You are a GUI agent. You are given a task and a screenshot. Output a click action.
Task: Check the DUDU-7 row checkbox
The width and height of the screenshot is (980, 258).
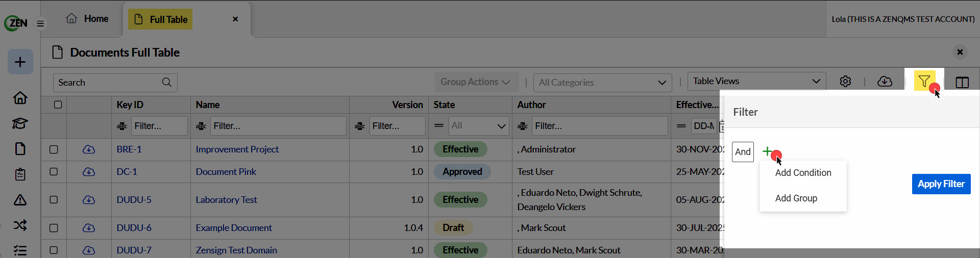54,250
